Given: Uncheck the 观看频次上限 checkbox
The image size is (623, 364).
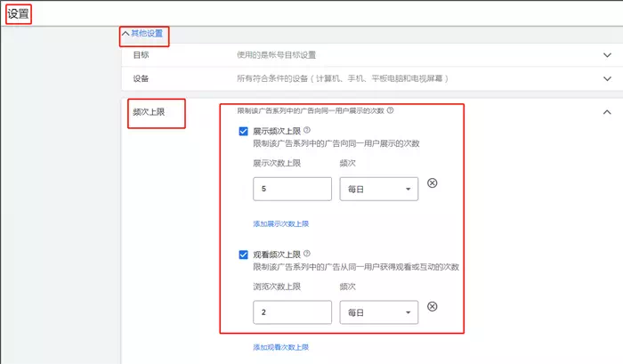Looking at the screenshot, I should point(244,255).
